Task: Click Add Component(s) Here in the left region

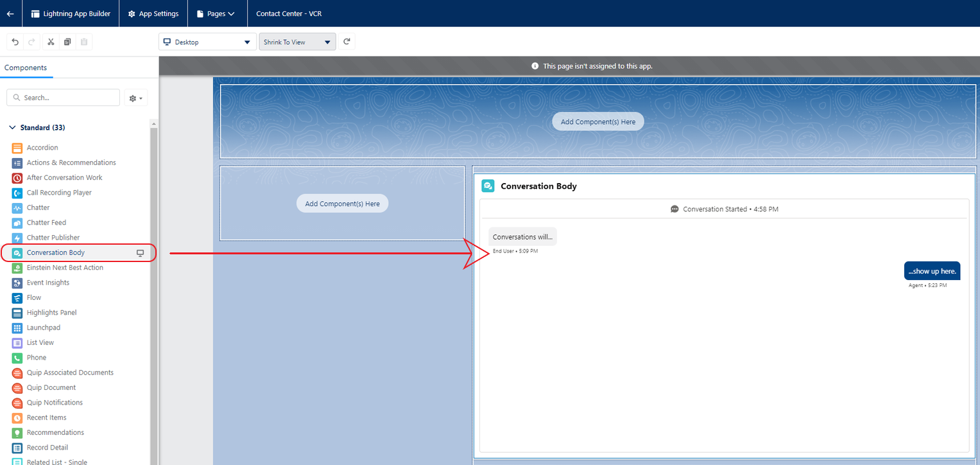Action: click(342, 204)
